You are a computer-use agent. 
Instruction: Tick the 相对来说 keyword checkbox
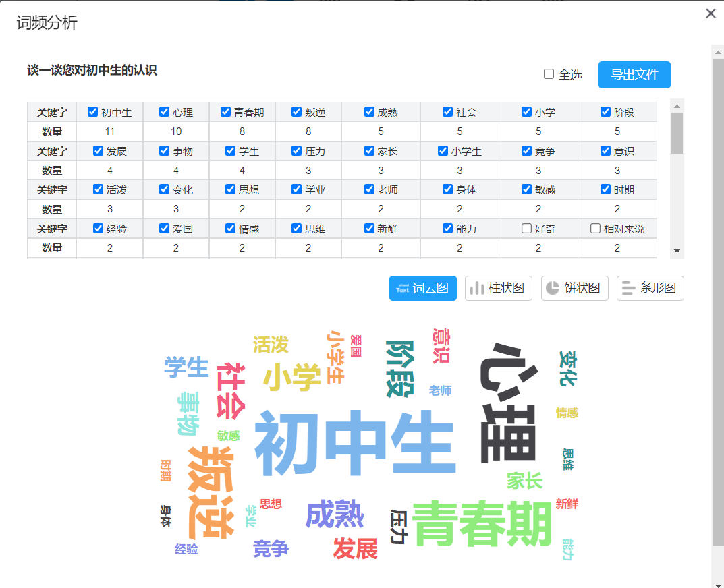(x=595, y=229)
